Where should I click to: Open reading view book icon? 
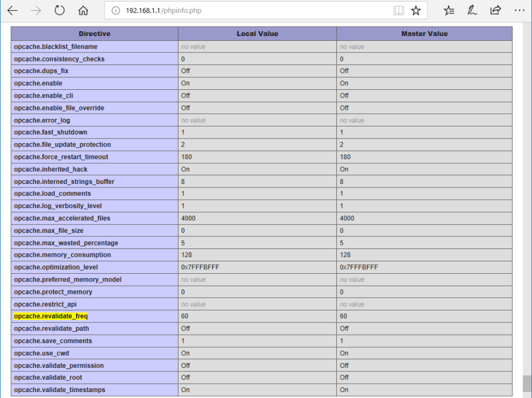click(398, 11)
